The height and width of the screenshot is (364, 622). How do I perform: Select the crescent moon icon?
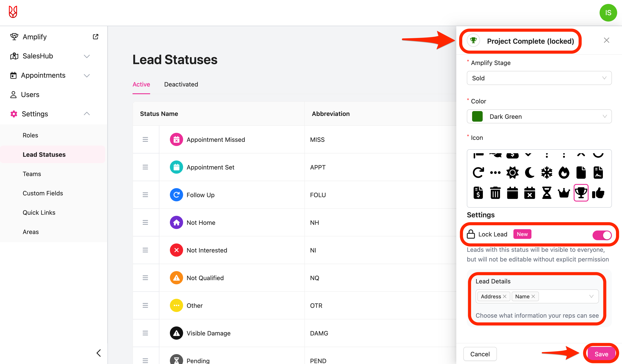point(529,172)
